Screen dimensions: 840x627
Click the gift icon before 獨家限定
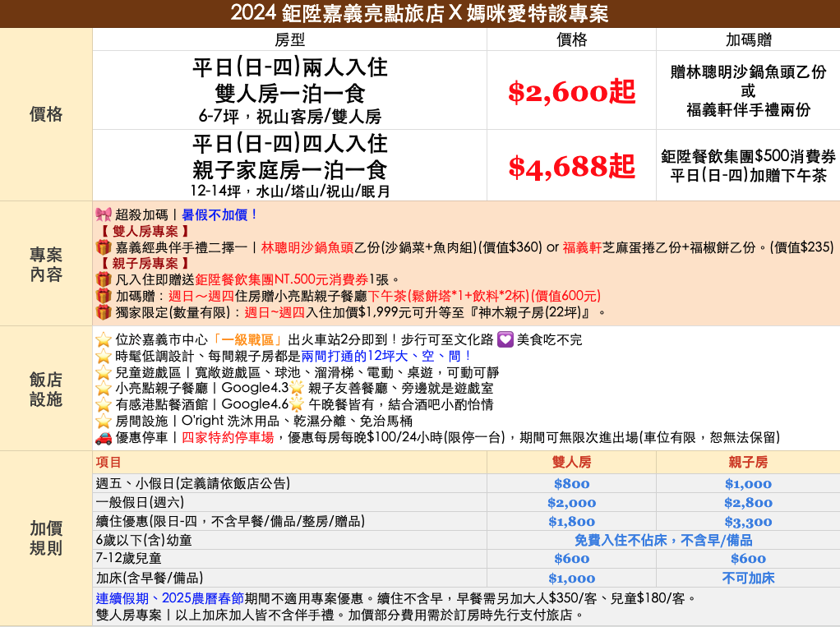pos(104,312)
